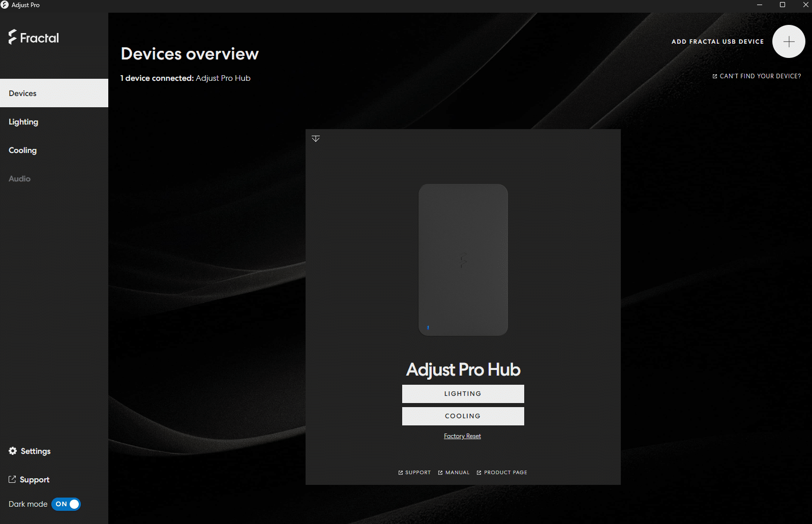Click the Adjust Pro Hub device image

[463, 260]
